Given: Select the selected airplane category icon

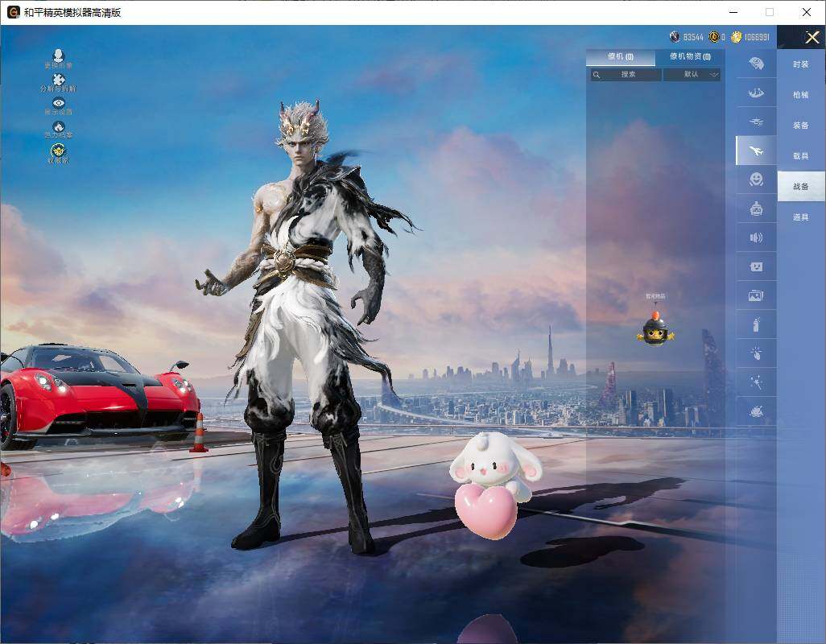Looking at the screenshot, I should [756, 151].
